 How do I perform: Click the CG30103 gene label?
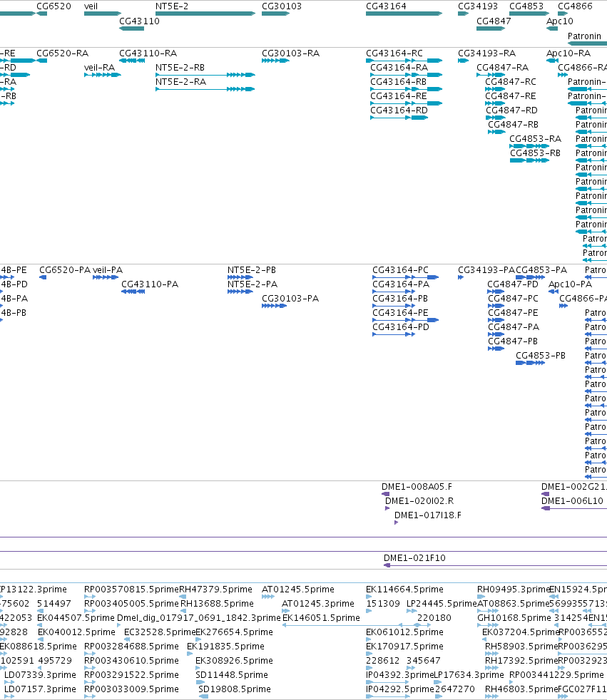click(282, 6)
